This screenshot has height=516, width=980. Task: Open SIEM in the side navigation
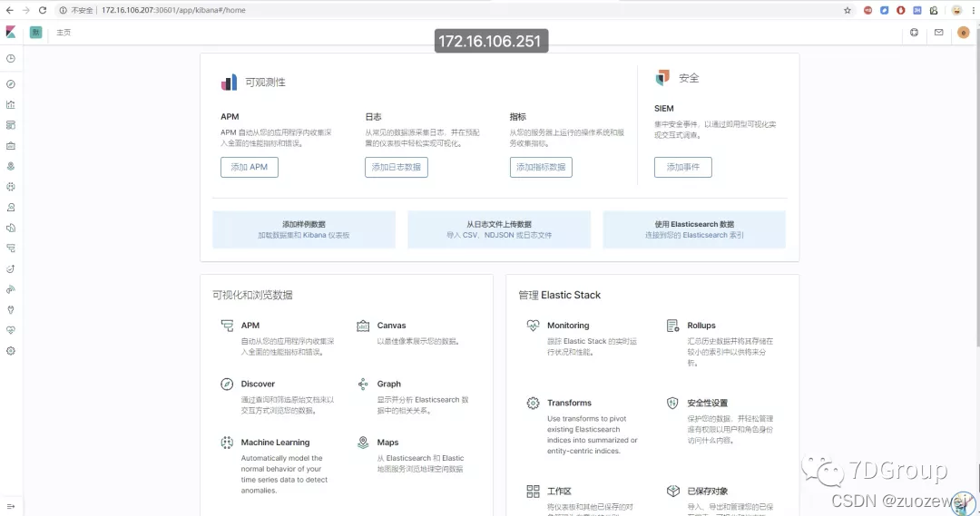coord(11,289)
